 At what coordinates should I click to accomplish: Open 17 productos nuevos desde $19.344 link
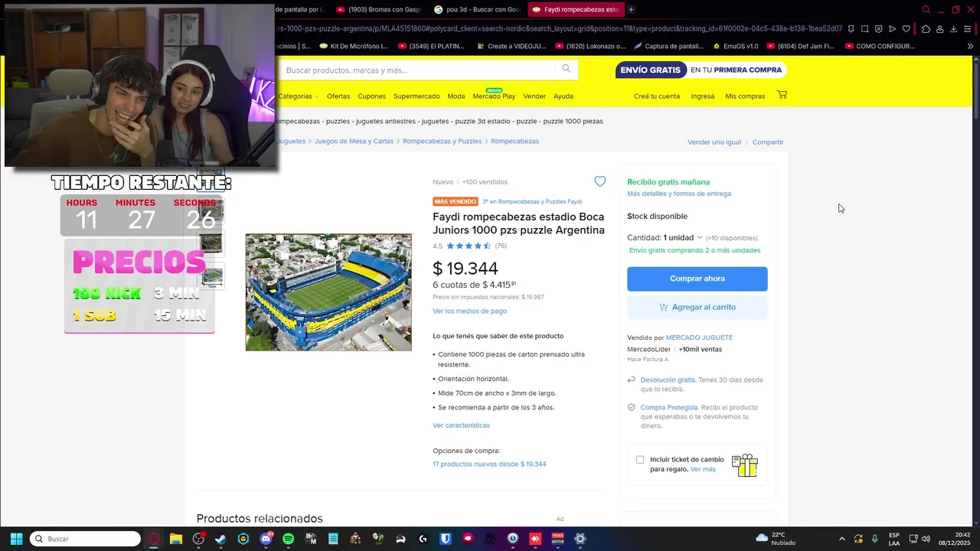pyautogui.click(x=489, y=464)
